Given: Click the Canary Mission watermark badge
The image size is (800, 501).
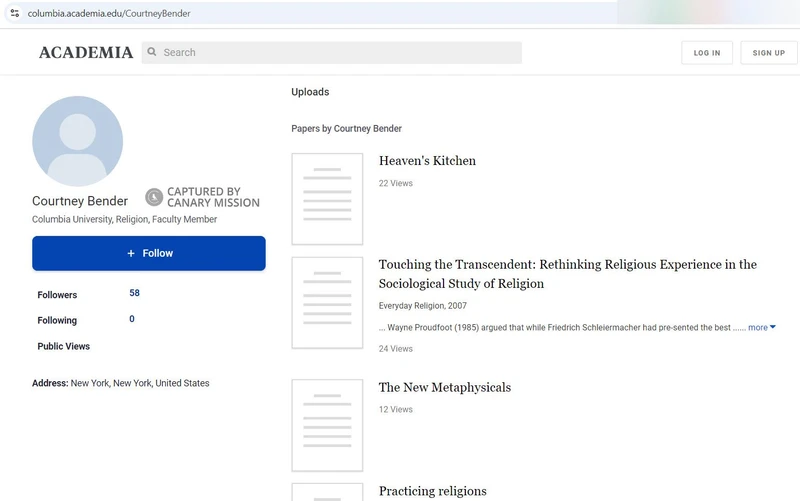Looking at the screenshot, I should (x=202, y=197).
